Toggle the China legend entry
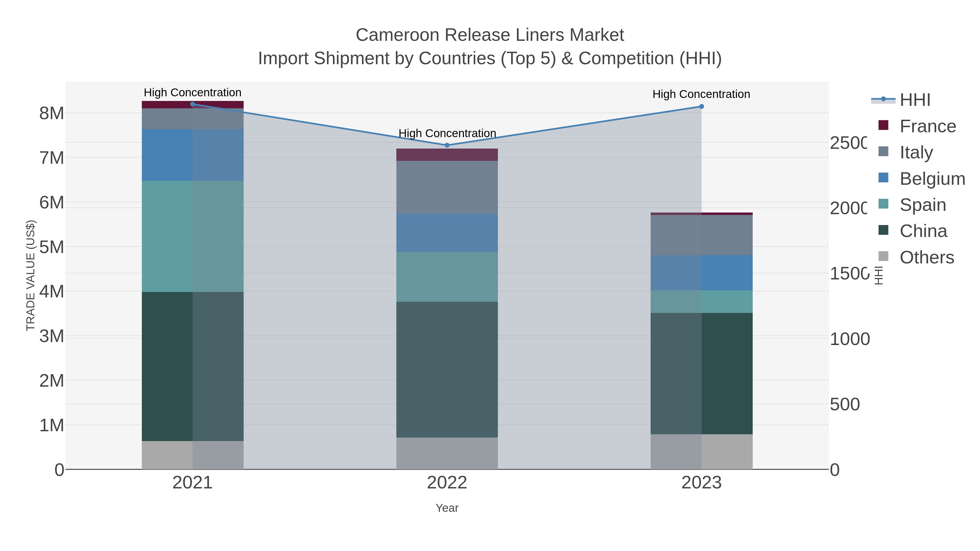 913,231
